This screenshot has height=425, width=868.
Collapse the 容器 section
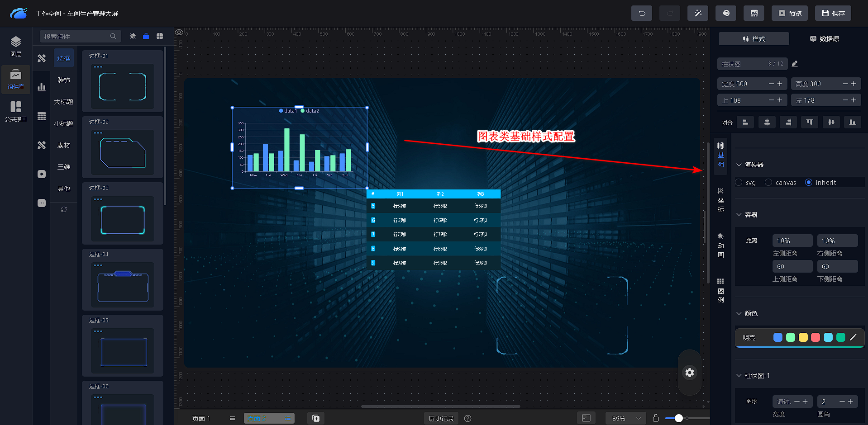[739, 215]
